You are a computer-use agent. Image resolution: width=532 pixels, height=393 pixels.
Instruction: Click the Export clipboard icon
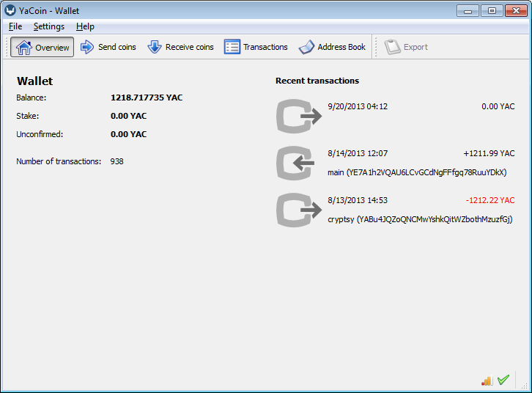[x=392, y=47]
